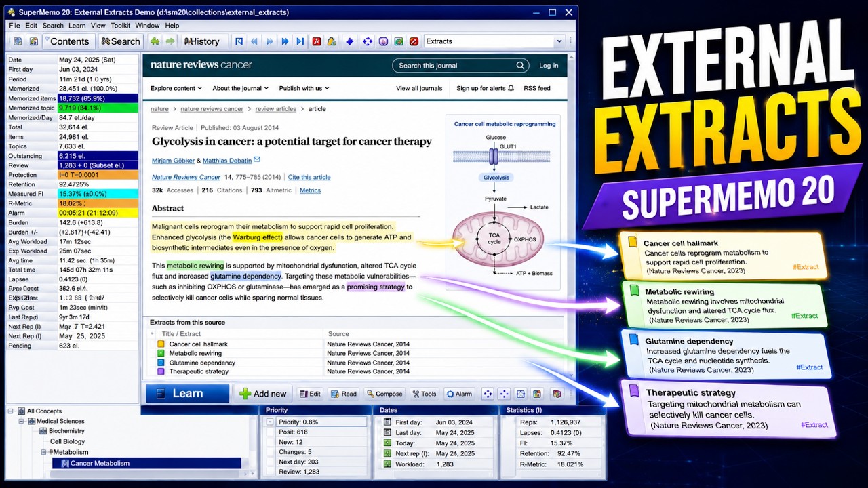Click the nature reviews cancer breadcrumb
The image size is (868, 488).
[x=212, y=109]
